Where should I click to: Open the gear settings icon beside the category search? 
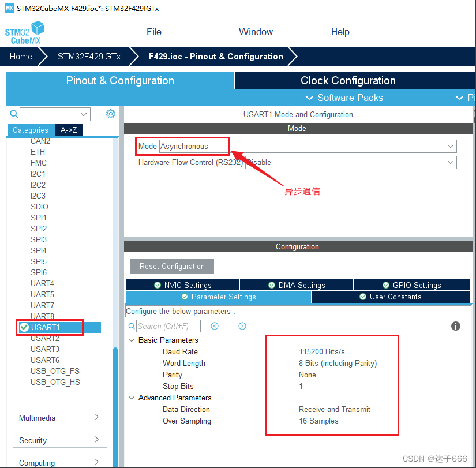tap(111, 114)
